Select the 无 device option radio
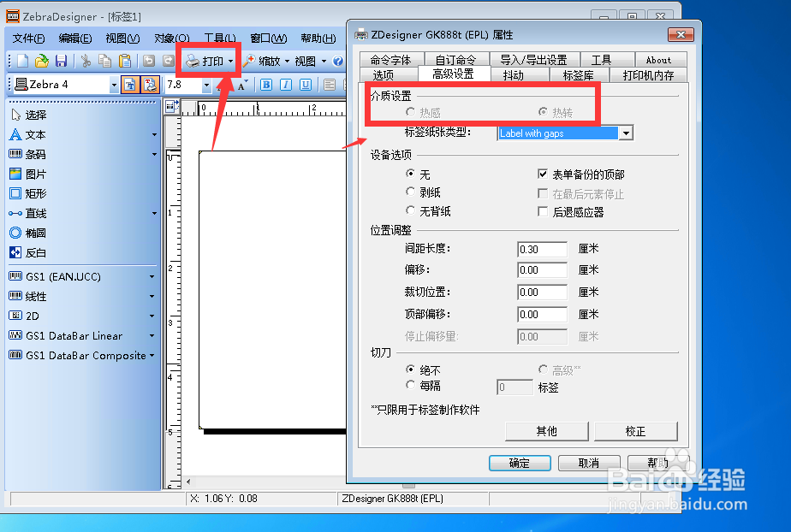This screenshot has width=791, height=532. (410, 174)
